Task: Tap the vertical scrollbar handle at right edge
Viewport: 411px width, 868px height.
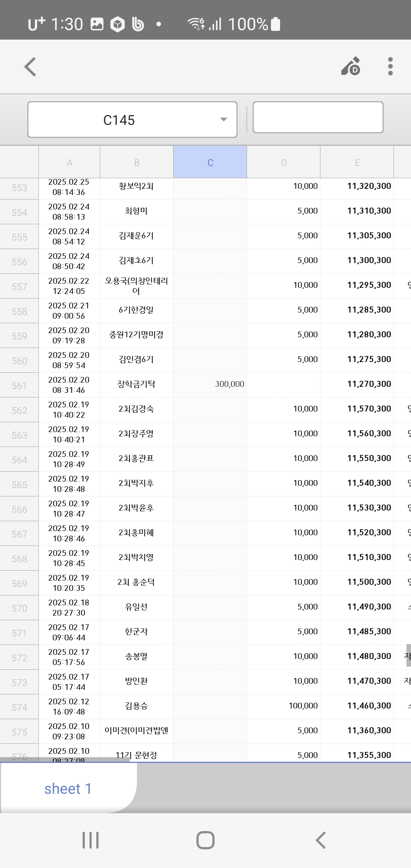Action: (408, 656)
